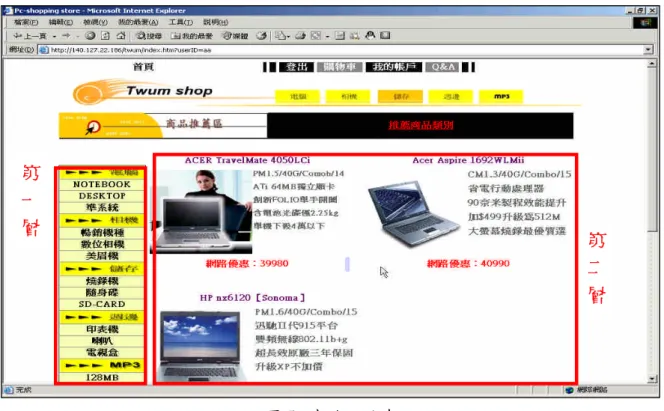Image resolution: width=664 pixels, height=411 pixels.
Task: Select the yellow 週邊 category tab under the header
Action: (451, 97)
